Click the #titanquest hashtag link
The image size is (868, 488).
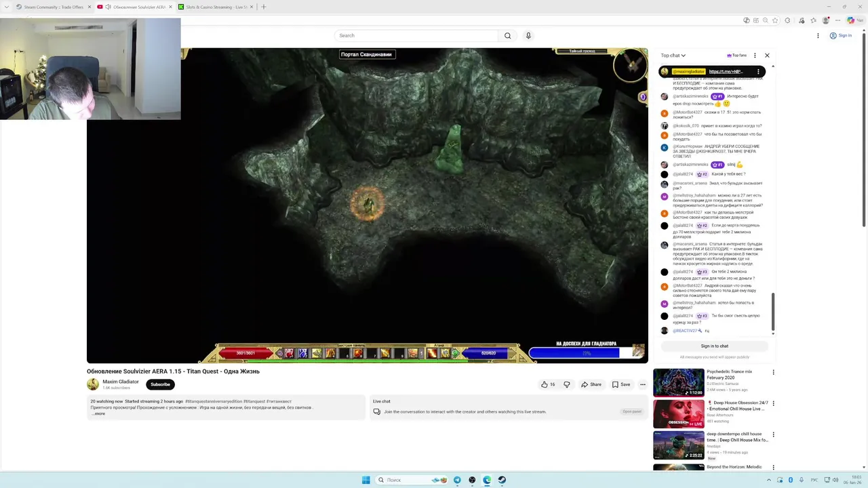coord(254,401)
